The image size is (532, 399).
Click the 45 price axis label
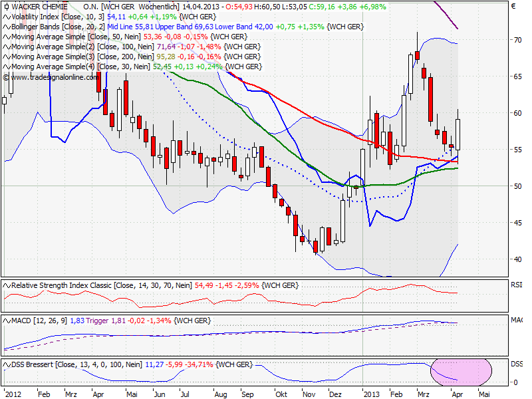coord(517,223)
